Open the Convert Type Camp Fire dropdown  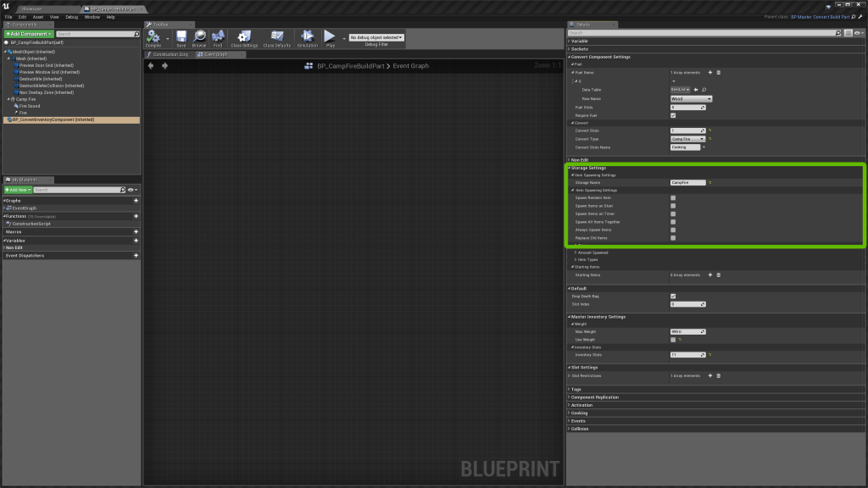pyautogui.click(x=687, y=139)
